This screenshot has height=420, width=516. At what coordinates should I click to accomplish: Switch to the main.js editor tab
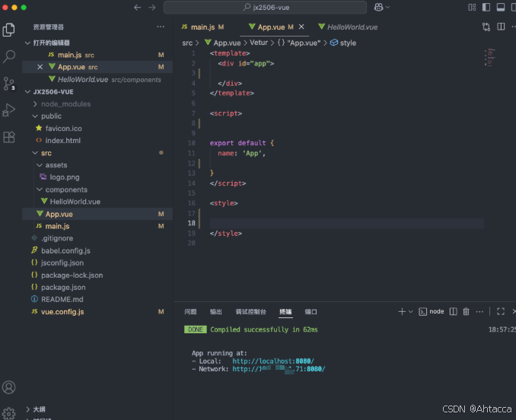(202, 27)
